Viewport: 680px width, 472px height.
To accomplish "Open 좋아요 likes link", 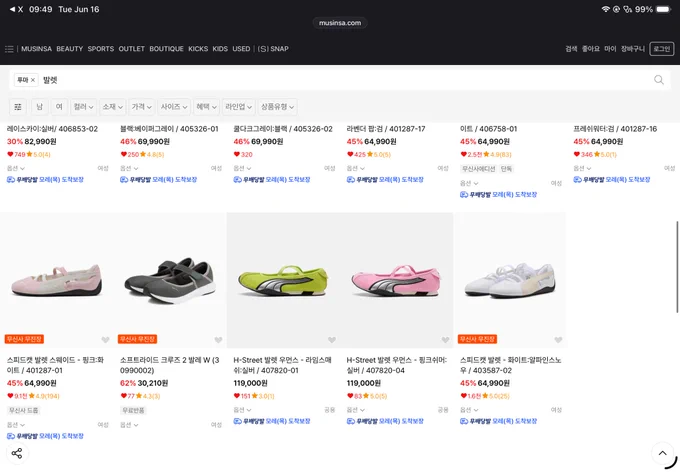I will point(591,49).
